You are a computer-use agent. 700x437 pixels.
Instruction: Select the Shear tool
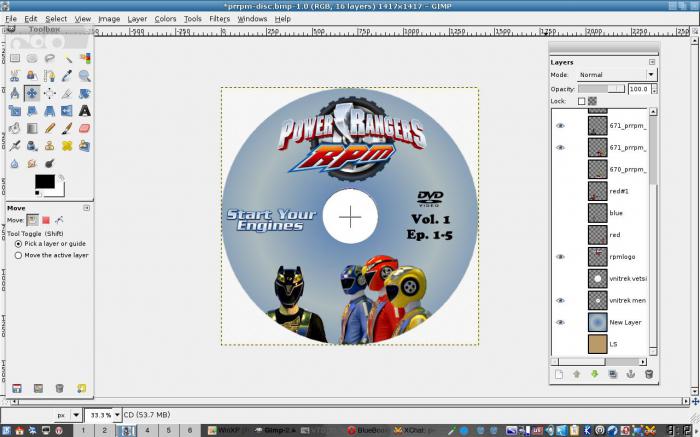click(32, 111)
